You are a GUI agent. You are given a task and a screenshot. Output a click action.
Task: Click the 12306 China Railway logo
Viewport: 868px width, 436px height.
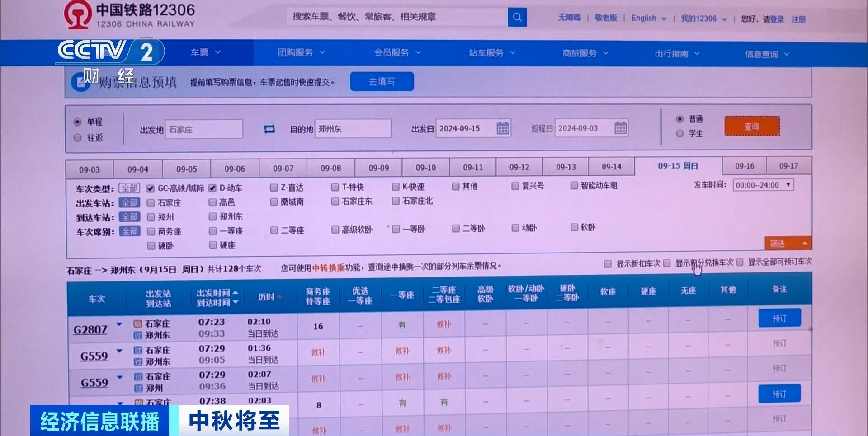[130, 15]
